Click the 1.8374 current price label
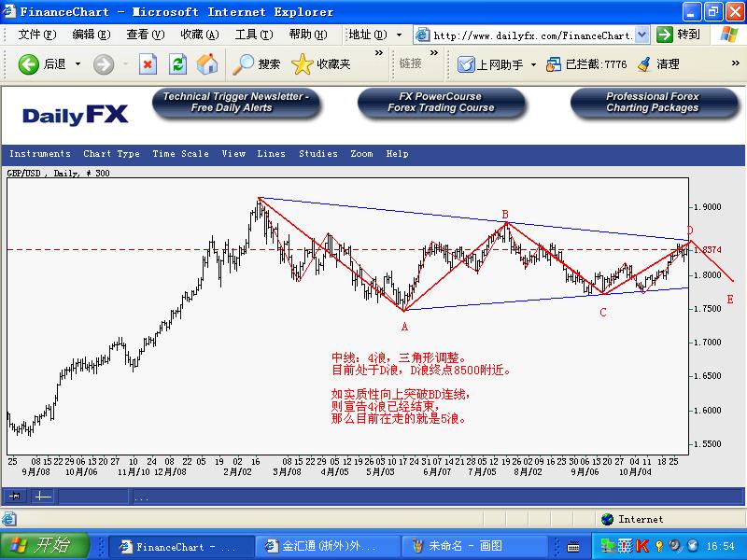 tap(708, 249)
